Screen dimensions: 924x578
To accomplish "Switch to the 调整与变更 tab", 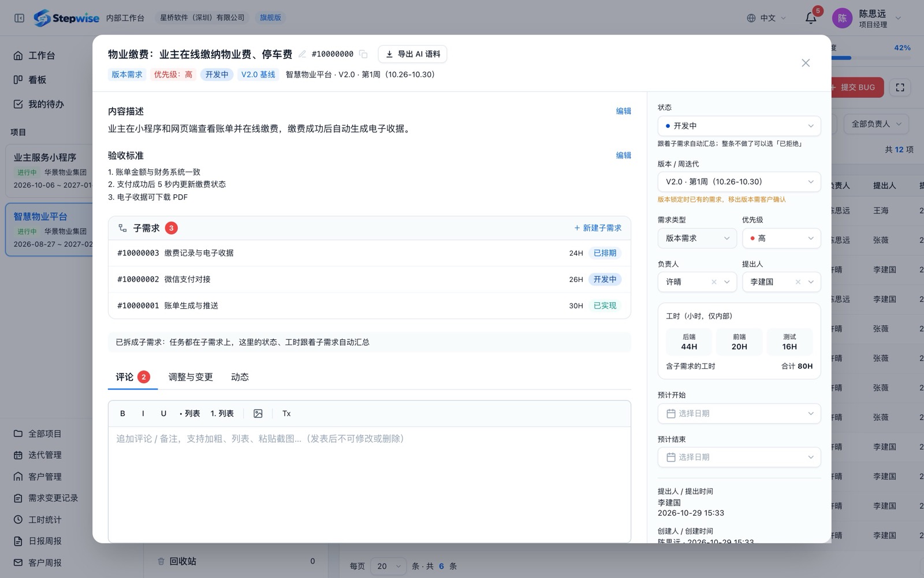I will 191,377.
